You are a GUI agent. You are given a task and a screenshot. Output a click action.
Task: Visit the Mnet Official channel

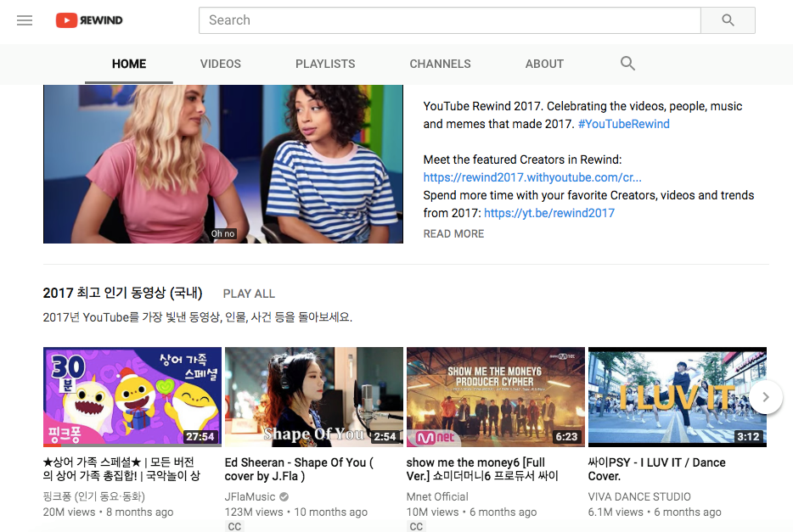[437, 496]
